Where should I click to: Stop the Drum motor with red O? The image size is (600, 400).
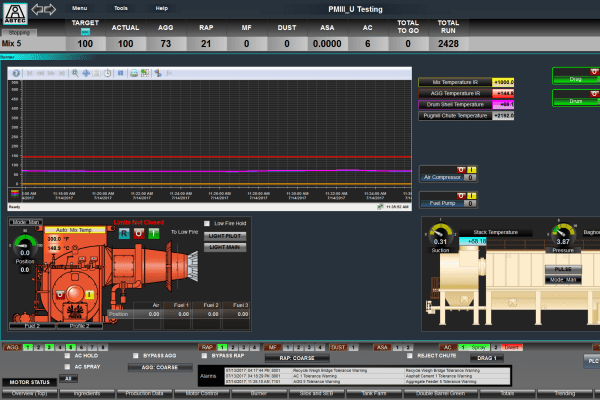594,94
